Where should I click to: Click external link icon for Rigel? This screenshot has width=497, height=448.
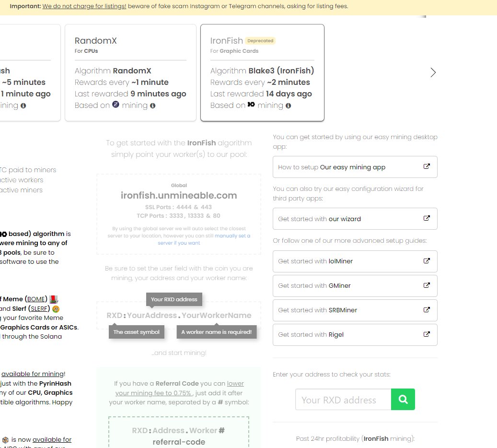click(427, 334)
